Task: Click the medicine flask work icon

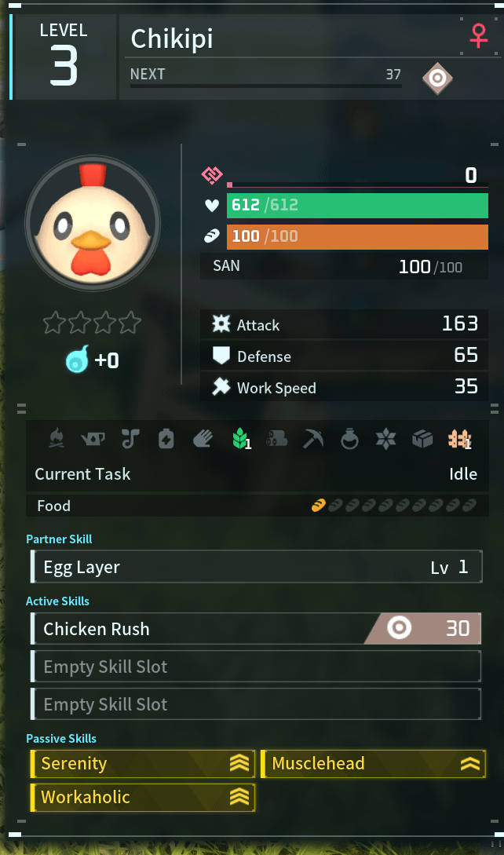Action: 349,438
